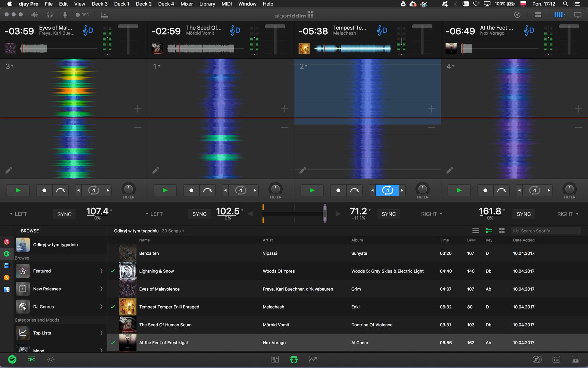
Task: Zoom in deck 1 waveform with plus
Action: 284,109
